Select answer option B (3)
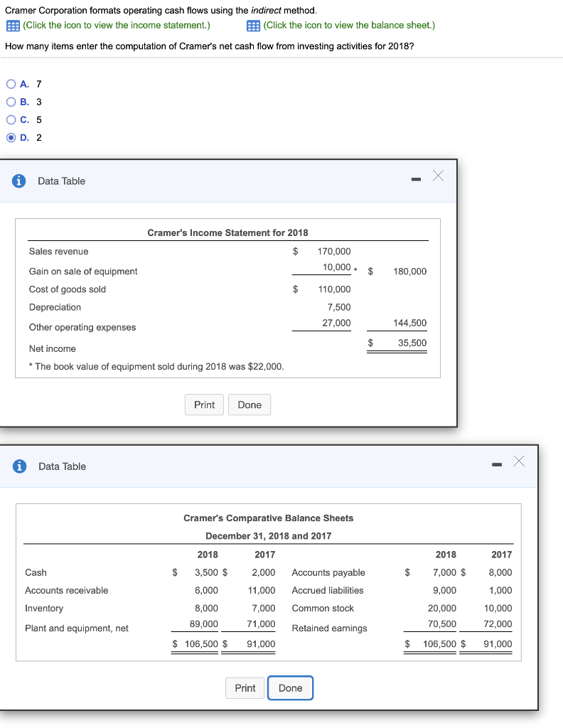Screen dimensions: 563x728 (11, 102)
